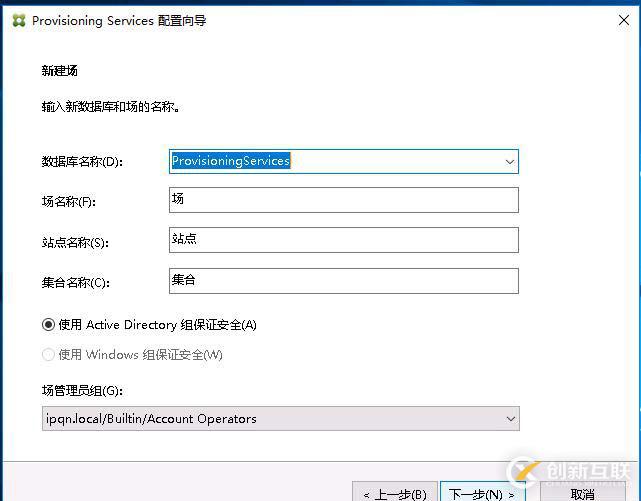Click the farm name input field

[344, 200]
